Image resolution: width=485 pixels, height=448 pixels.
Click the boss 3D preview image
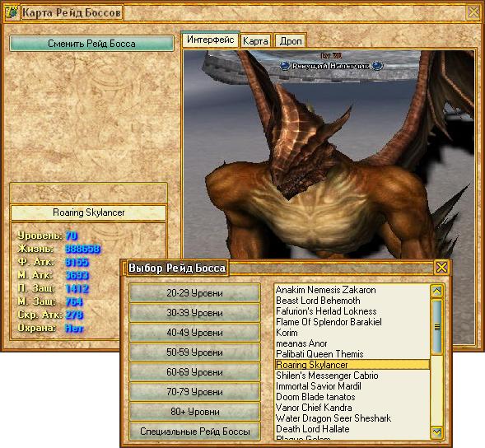click(329, 155)
